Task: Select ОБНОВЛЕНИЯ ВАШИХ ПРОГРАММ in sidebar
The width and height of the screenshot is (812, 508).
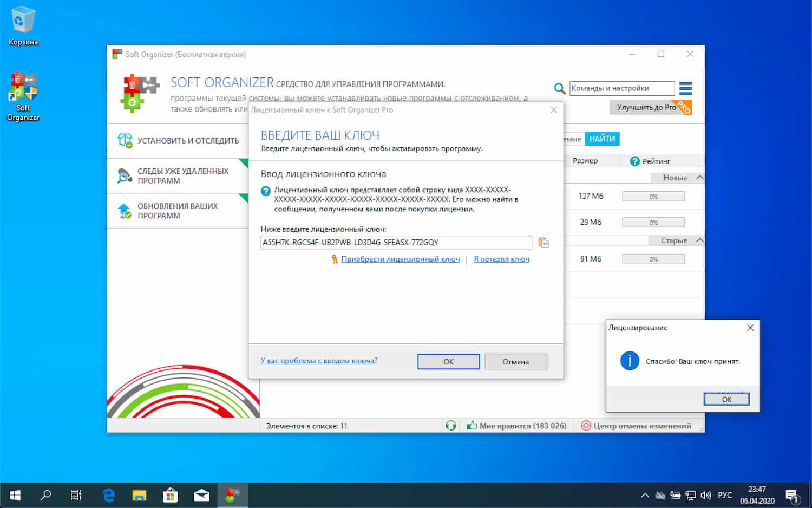Action: point(178,211)
